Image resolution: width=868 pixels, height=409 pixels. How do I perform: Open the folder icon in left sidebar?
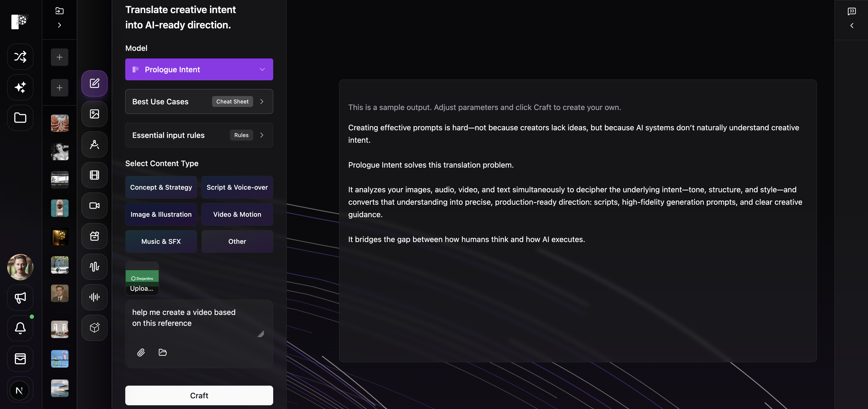point(20,118)
